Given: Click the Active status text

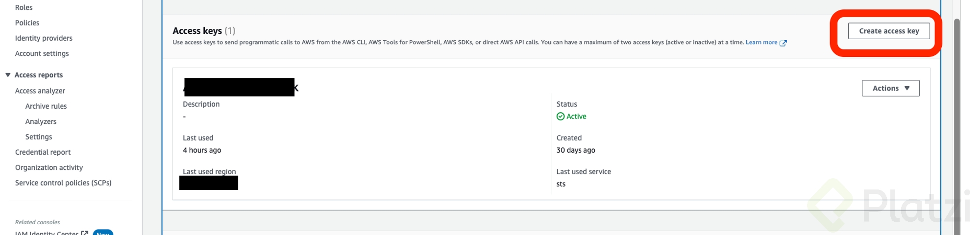Looking at the screenshot, I should click(576, 117).
